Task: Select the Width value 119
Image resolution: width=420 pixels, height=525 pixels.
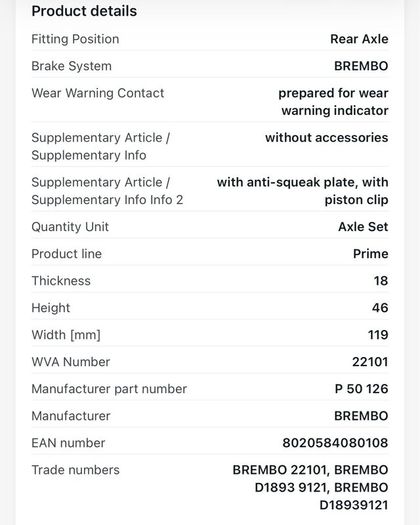Action: click(378, 335)
